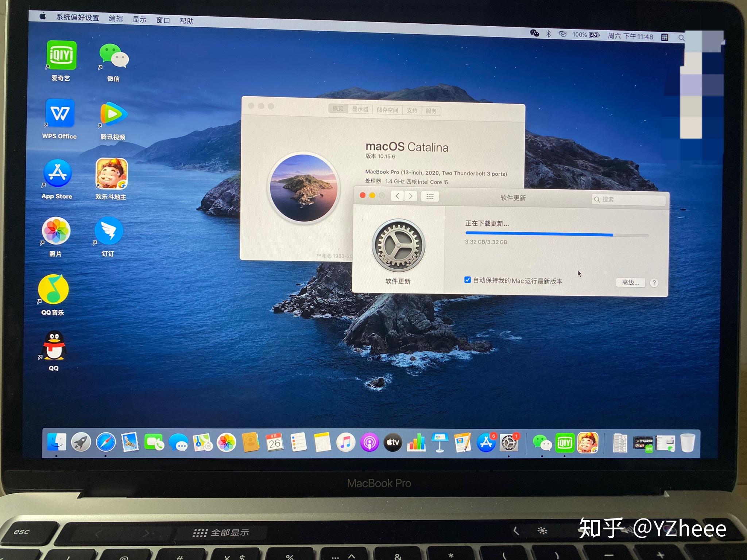This screenshot has width=747, height=560.
Task: Click Spotlight search icon in menu bar
Action: point(681,38)
